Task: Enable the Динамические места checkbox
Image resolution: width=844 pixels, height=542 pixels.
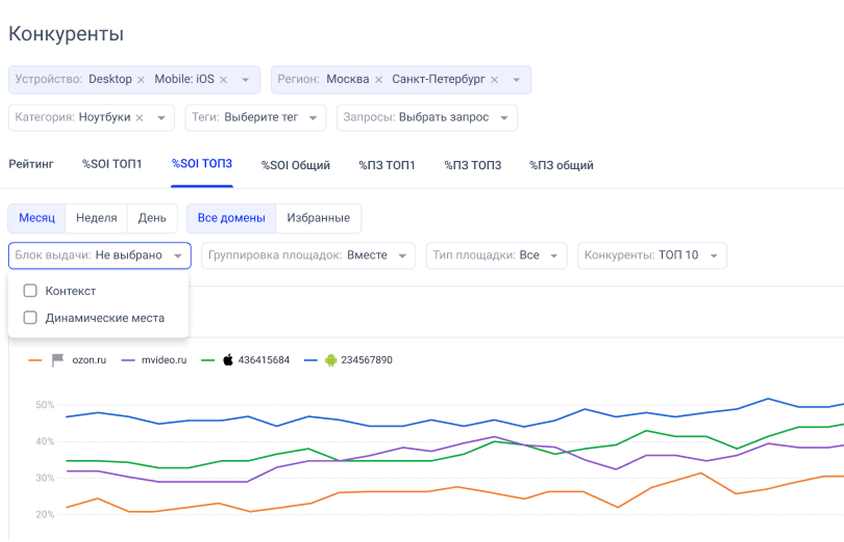Action: click(x=30, y=318)
